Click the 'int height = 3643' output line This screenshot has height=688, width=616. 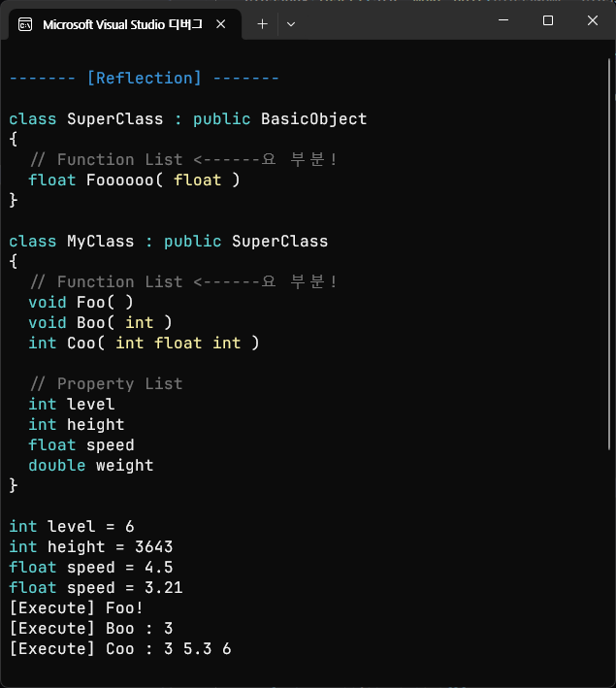90,546
